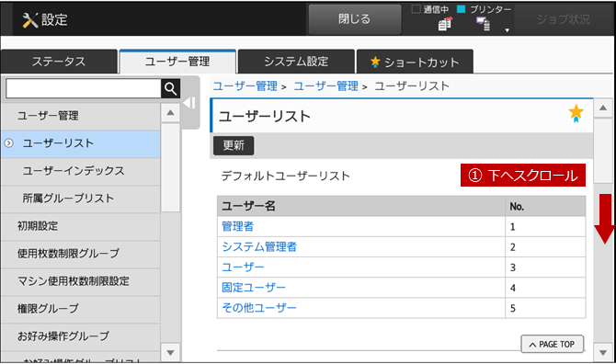The height and width of the screenshot is (364, 616).
Task: Toggle the 通信中 indicator checkbox
Action: click(416, 8)
